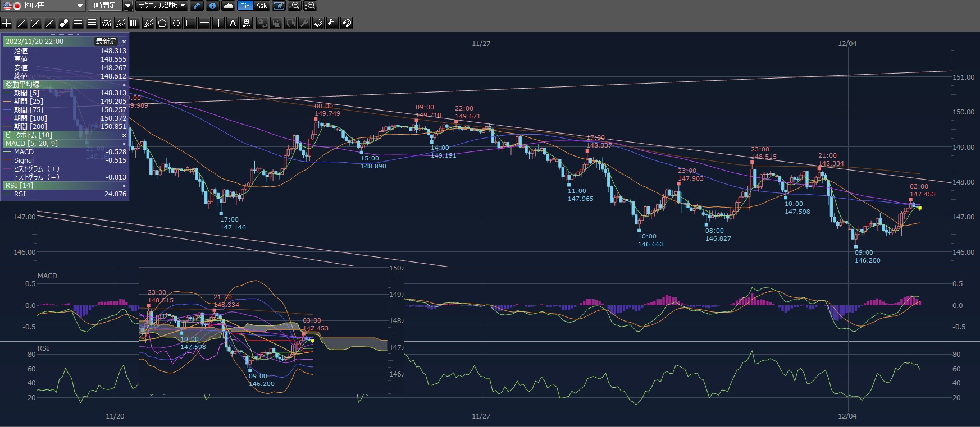
Task: Select the crosshair cursor tool
Action: [x=7, y=23]
